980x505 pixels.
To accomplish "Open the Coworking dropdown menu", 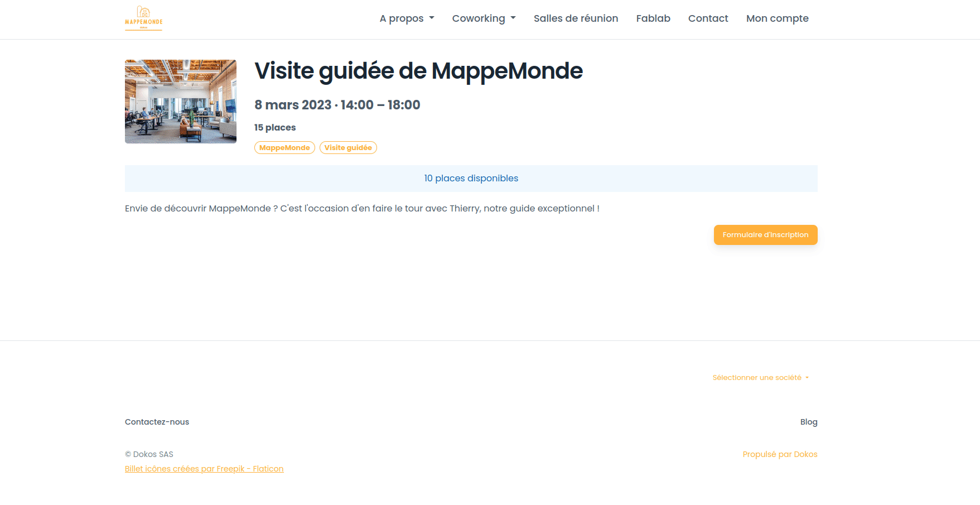I will coord(484,18).
